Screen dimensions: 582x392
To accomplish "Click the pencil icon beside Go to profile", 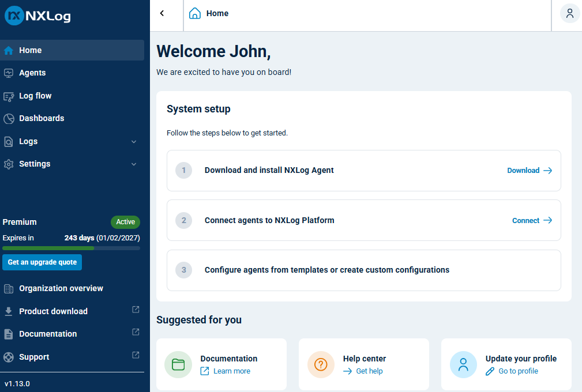I will click(x=490, y=371).
